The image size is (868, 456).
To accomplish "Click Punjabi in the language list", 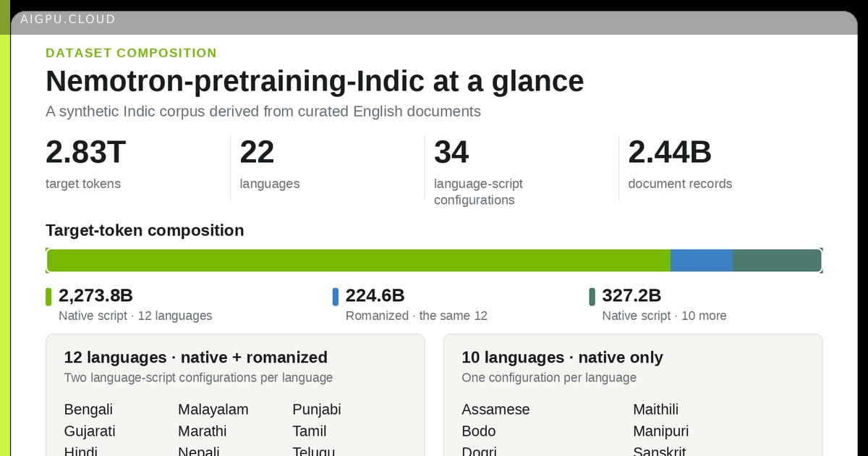I will coord(317,410).
